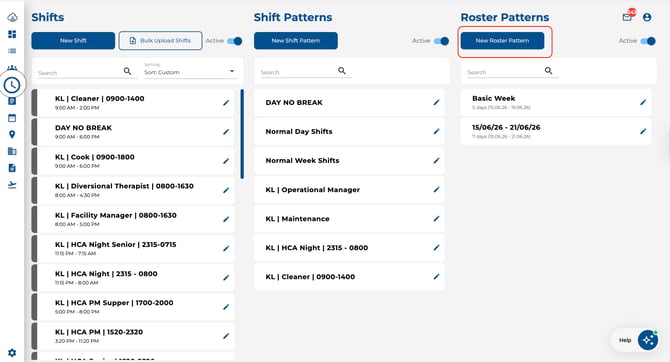Open the location pin icon in sidebar

12,135
